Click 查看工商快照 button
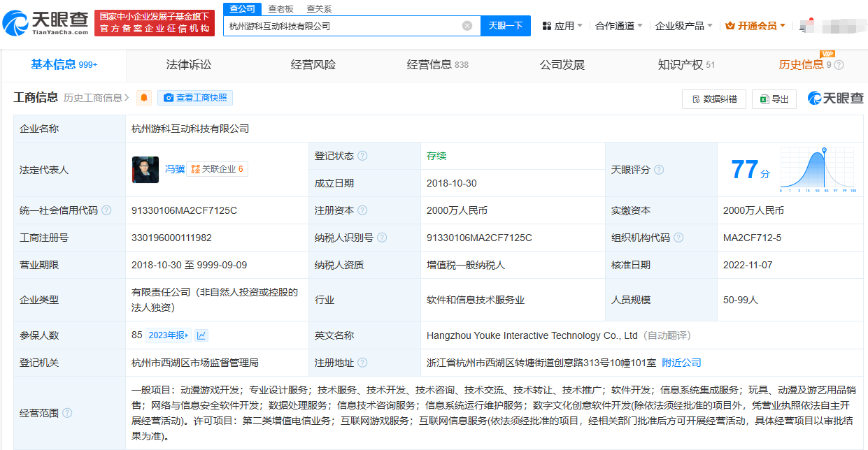Viewport: 868px width, 450px height. point(195,98)
